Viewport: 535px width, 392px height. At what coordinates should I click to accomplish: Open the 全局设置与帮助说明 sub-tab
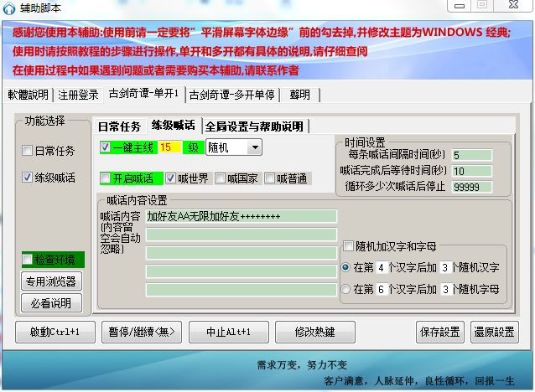tap(255, 126)
